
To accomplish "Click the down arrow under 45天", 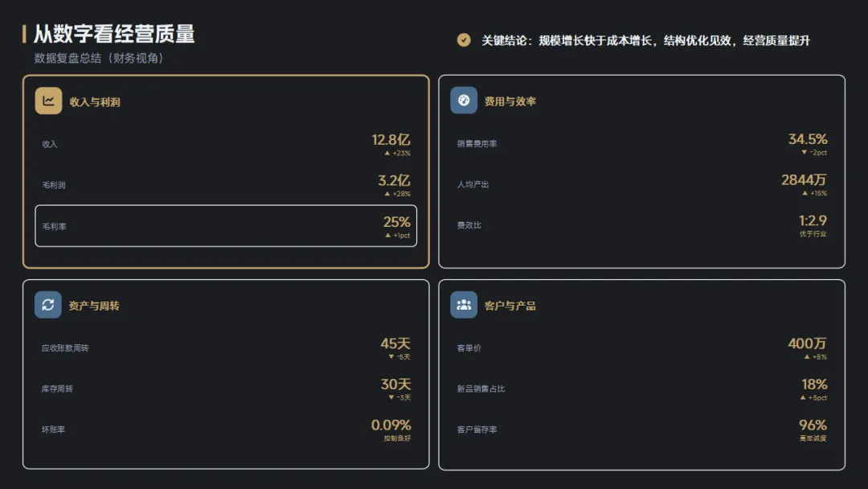I will (391, 356).
